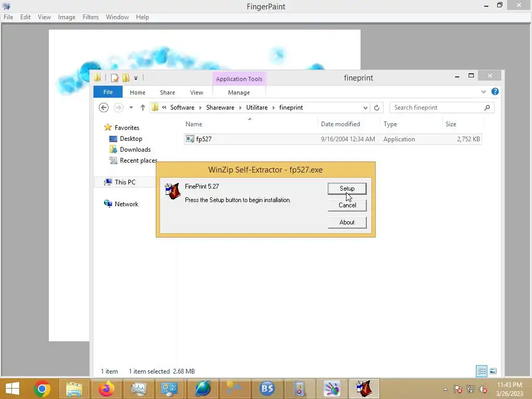Click fineprint in the address breadcrumb
The height and width of the screenshot is (399, 532).
pyautogui.click(x=291, y=108)
